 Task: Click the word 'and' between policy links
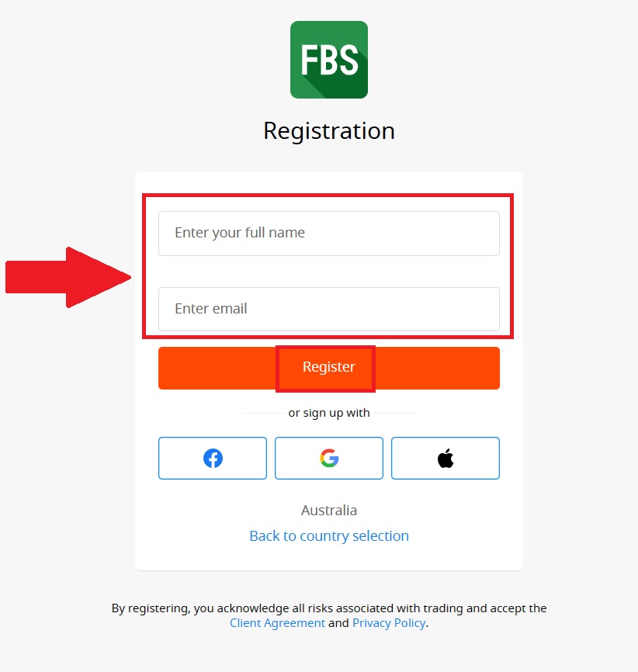point(338,623)
